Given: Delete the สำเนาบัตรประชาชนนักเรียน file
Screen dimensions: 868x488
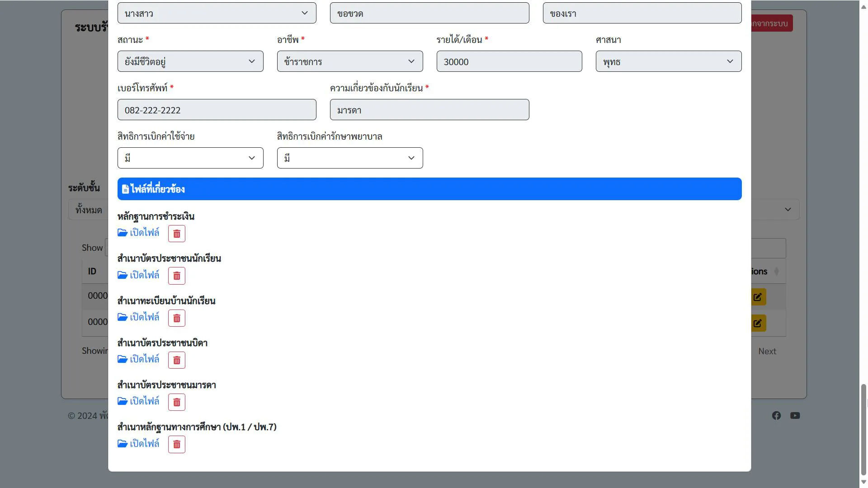Looking at the screenshot, I should [177, 276].
